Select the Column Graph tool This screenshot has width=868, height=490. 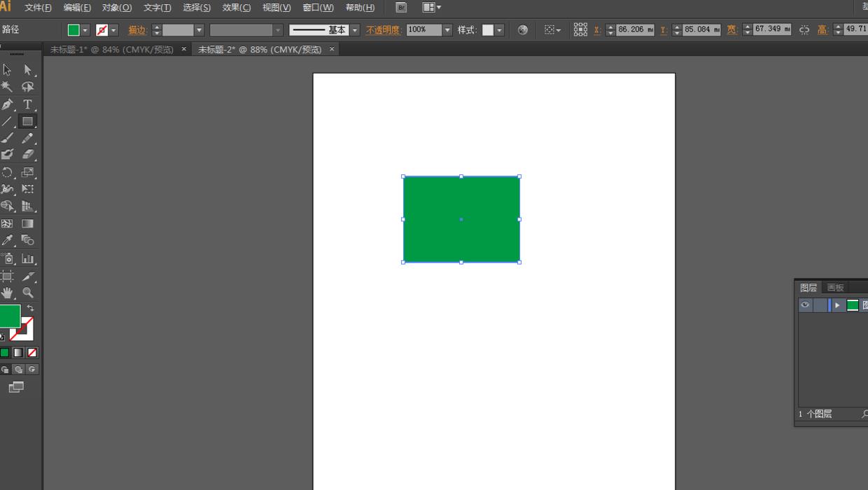click(x=27, y=259)
